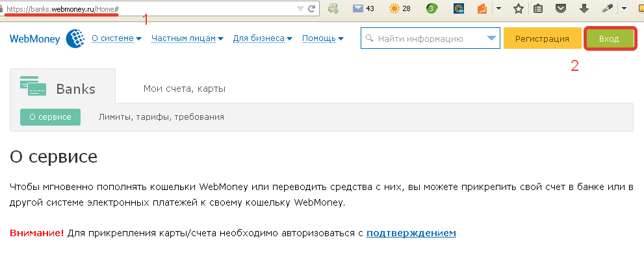Select the Banks tab

[63, 85]
